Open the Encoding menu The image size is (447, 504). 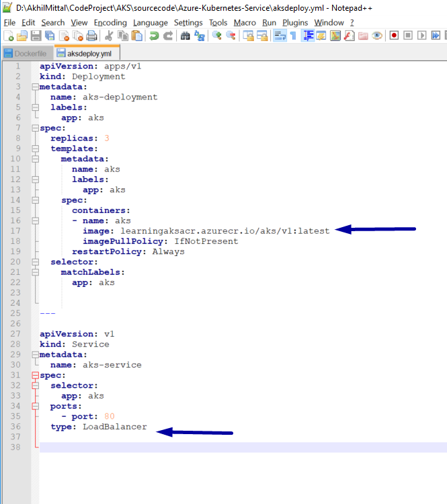pyautogui.click(x=110, y=22)
